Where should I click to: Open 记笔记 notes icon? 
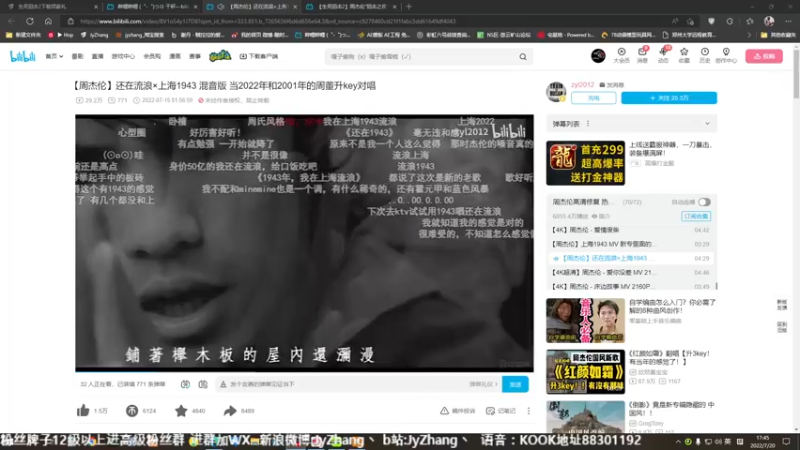click(501, 411)
